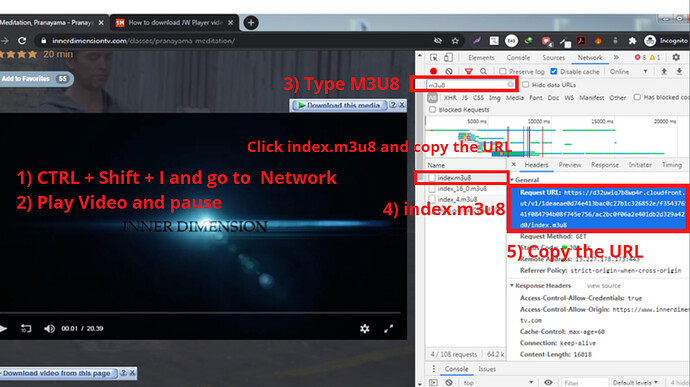Open the Response tab
The image size is (690, 387).
click(605, 165)
